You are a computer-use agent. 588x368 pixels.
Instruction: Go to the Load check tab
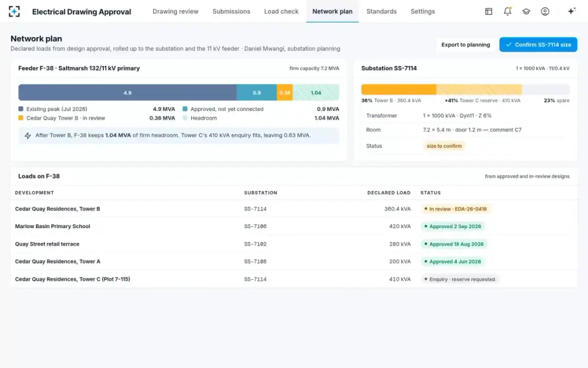pyautogui.click(x=281, y=11)
